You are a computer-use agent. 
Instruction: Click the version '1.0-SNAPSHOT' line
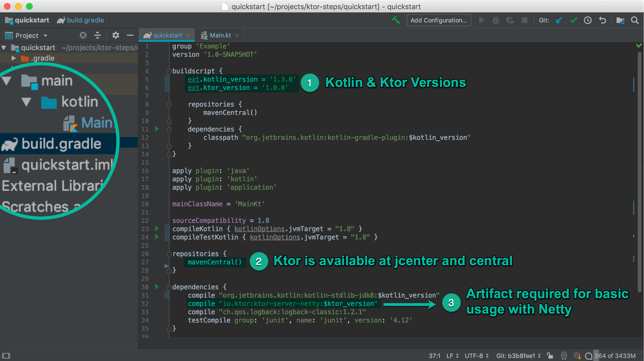pos(215,55)
